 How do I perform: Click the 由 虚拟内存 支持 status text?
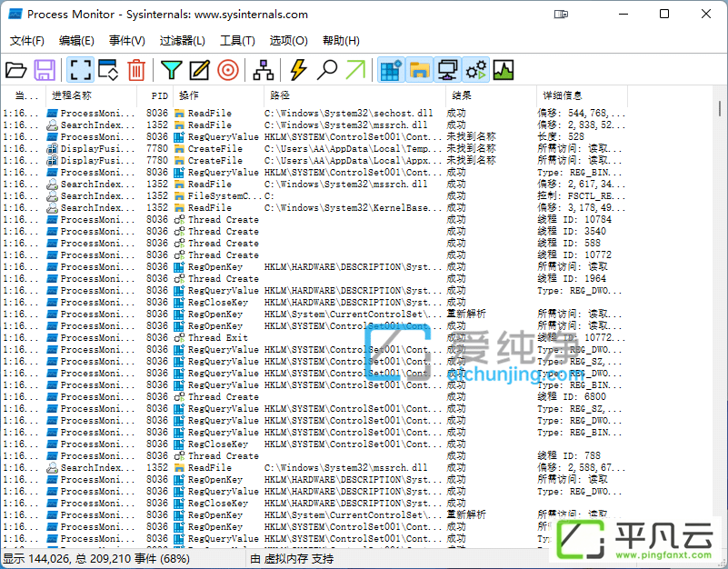[292, 559]
